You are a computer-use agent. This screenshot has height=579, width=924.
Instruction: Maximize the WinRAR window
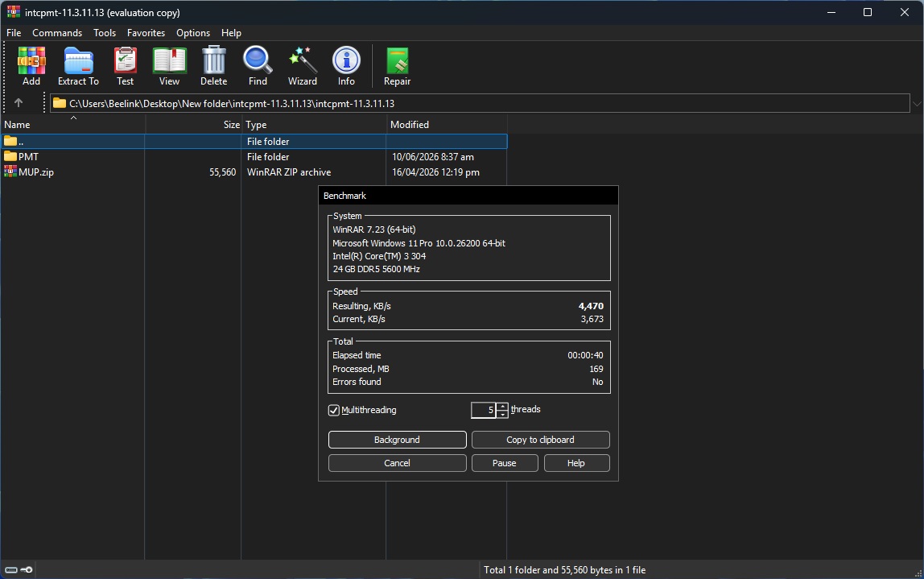[x=868, y=12]
